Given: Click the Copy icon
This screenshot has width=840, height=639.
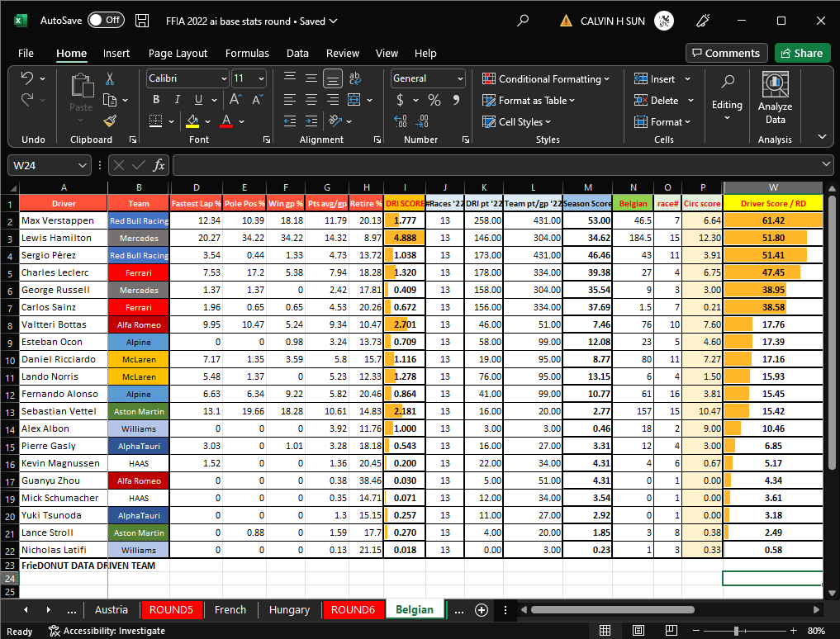Looking at the screenshot, I should pyautogui.click(x=110, y=100).
